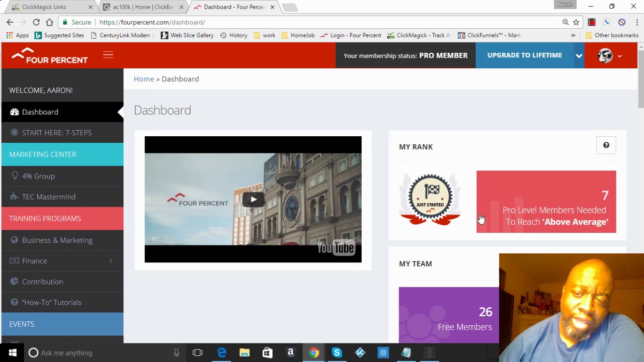Open Web Slice Gallery bookmark
This screenshot has width=644, height=362.
tap(187, 35)
